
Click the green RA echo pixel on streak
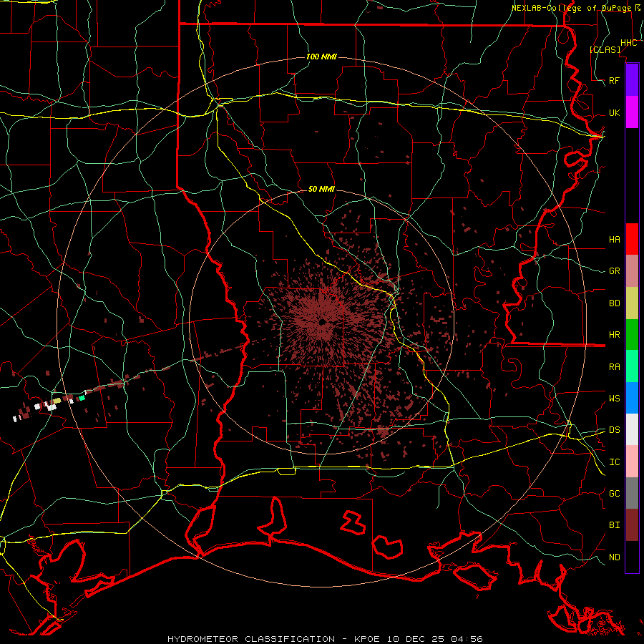(82, 398)
